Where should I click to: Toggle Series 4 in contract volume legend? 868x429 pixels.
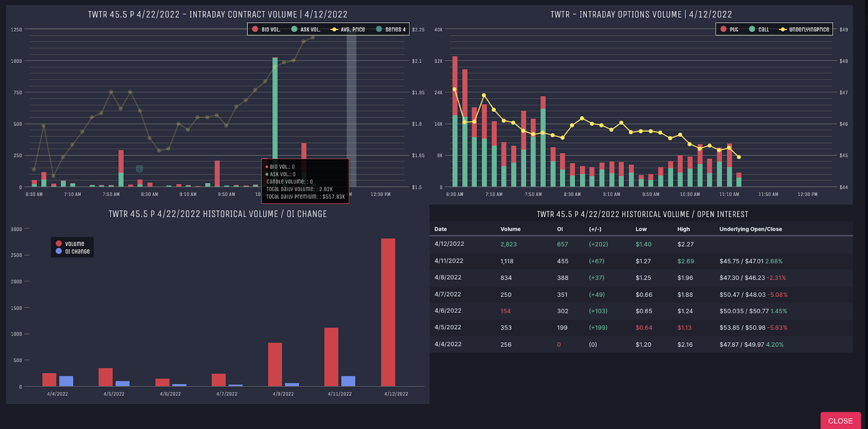(391, 29)
